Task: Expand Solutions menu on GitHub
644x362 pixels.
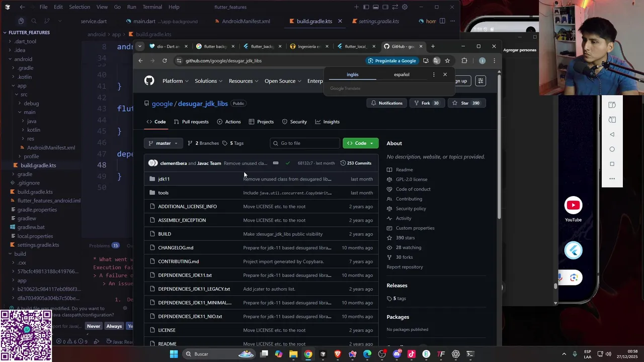Action: [209, 81]
